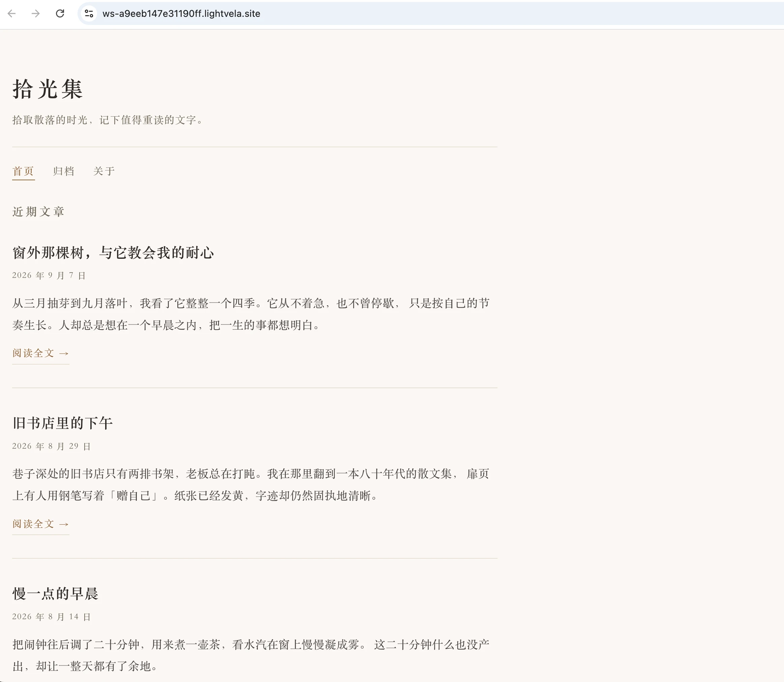784x682 pixels.
Task: Click the excerpt starting 从三月抽芽到九月落叶
Action: pyautogui.click(x=251, y=314)
